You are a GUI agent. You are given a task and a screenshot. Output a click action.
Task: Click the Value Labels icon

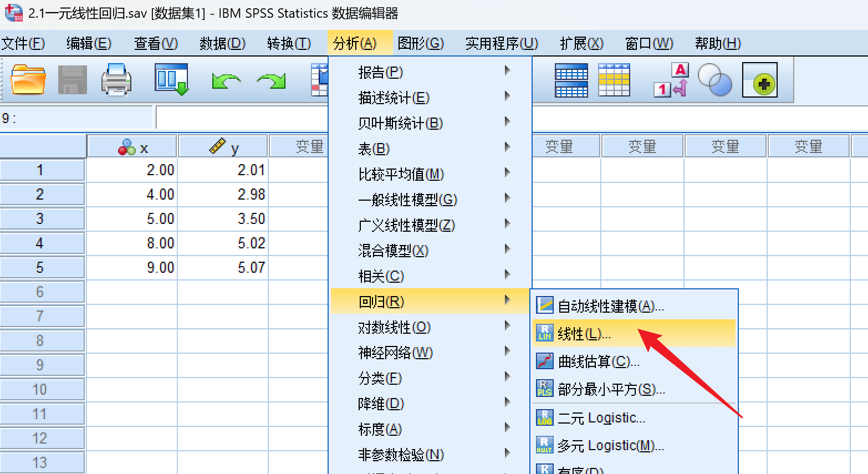(x=671, y=80)
